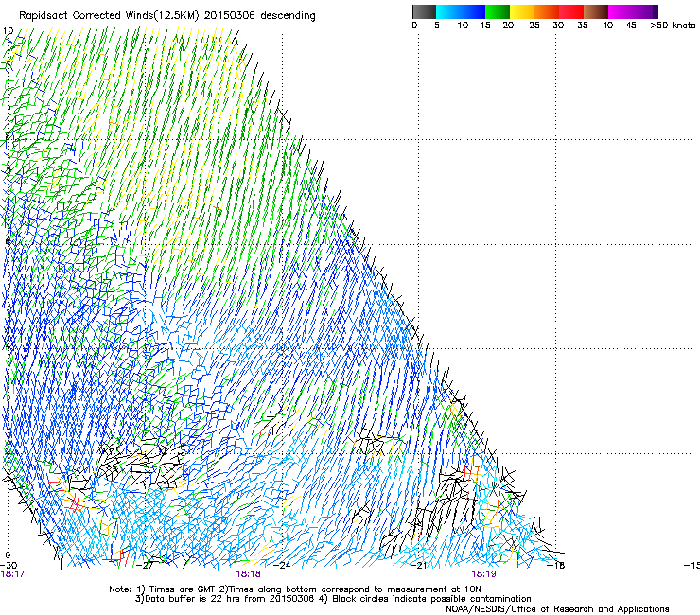Click the '-27' longitude axis label
Viewport: 700px width, 615px height.
tap(145, 566)
